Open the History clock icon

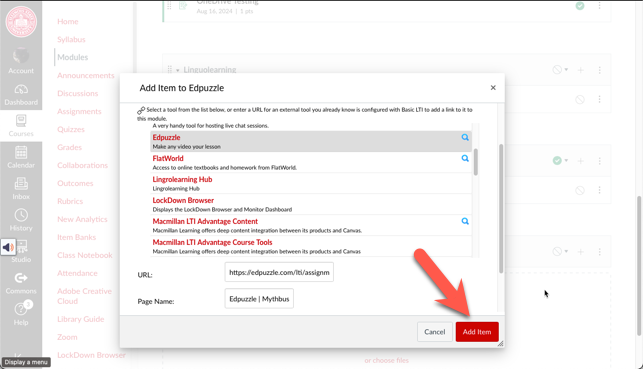click(x=21, y=215)
